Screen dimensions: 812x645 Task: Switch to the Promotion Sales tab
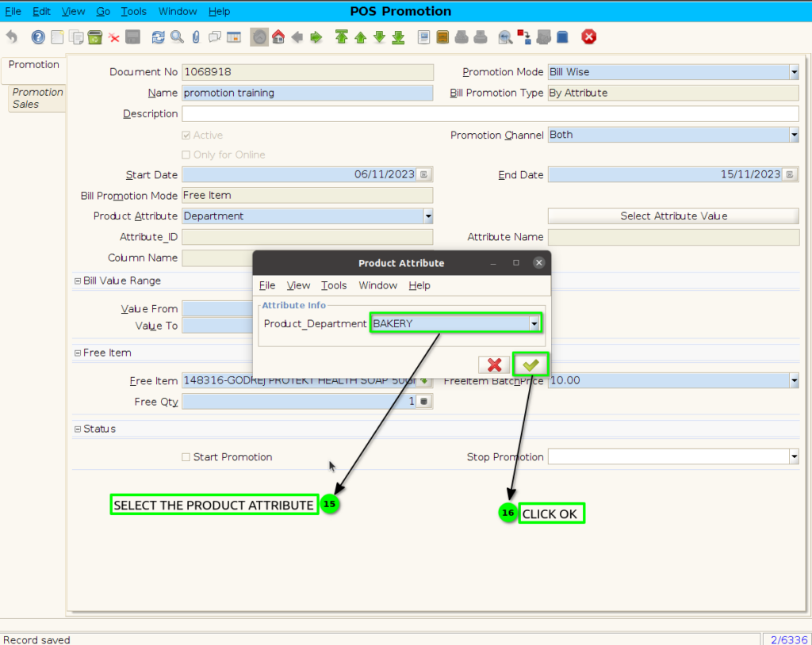coord(37,97)
